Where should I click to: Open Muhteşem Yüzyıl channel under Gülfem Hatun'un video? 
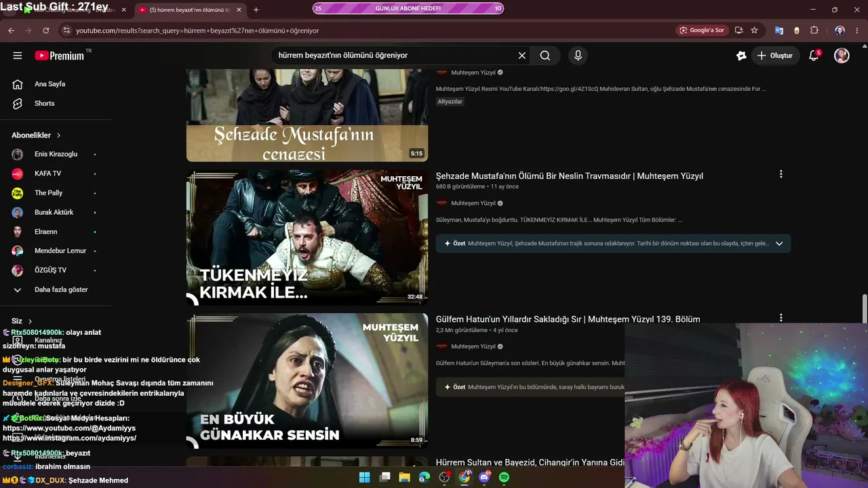coord(473,346)
